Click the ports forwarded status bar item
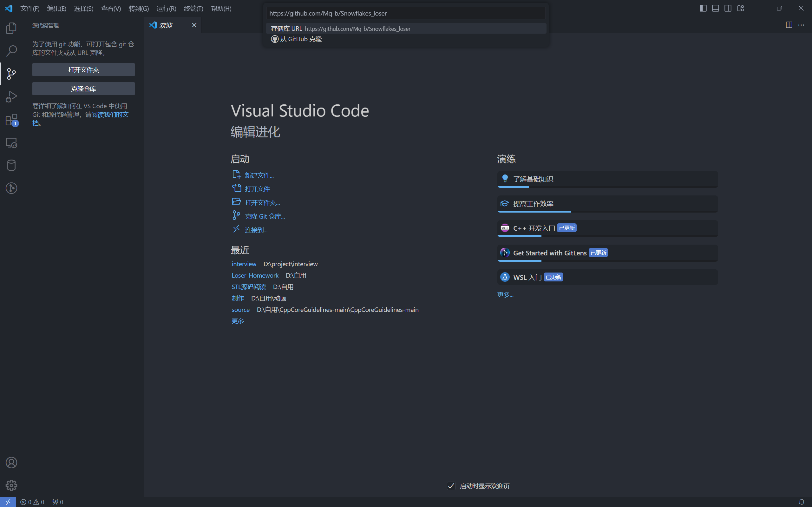This screenshot has height=507, width=812. 58,502
